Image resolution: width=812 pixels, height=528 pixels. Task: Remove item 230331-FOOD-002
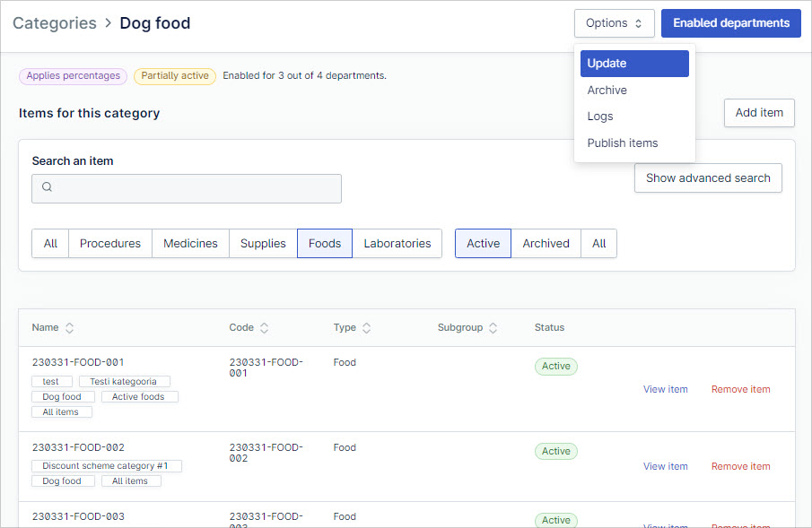740,466
